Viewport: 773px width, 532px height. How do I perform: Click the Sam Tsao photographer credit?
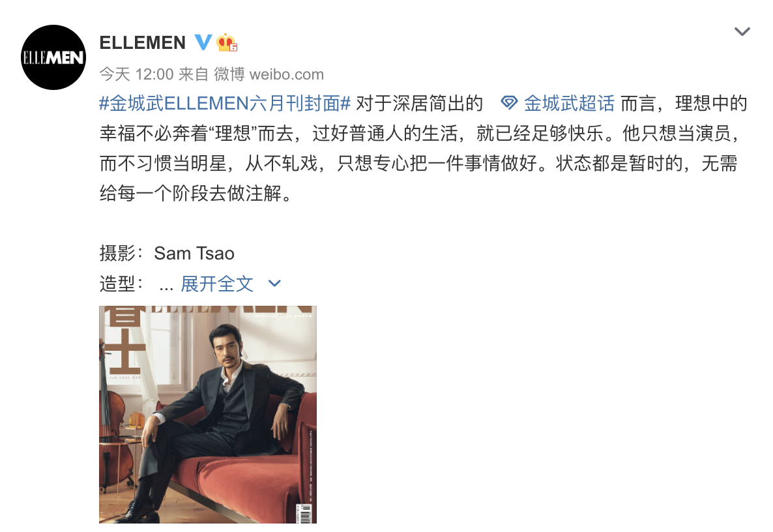pyautogui.click(x=194, y=254)
